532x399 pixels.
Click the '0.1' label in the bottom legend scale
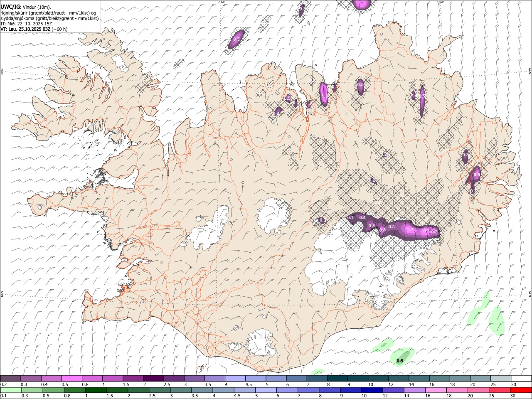[x=3, y=396]
